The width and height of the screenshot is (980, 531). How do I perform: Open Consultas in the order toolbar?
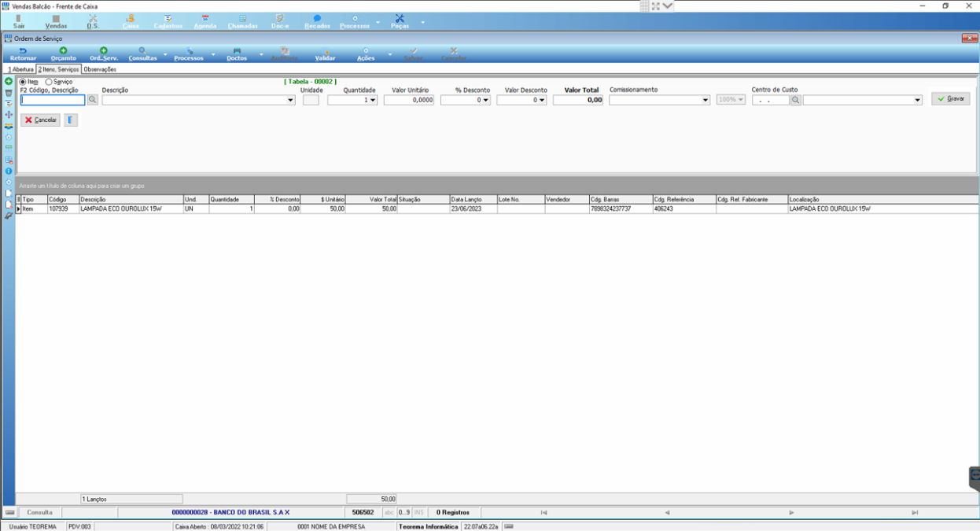[x=142, y=54]
